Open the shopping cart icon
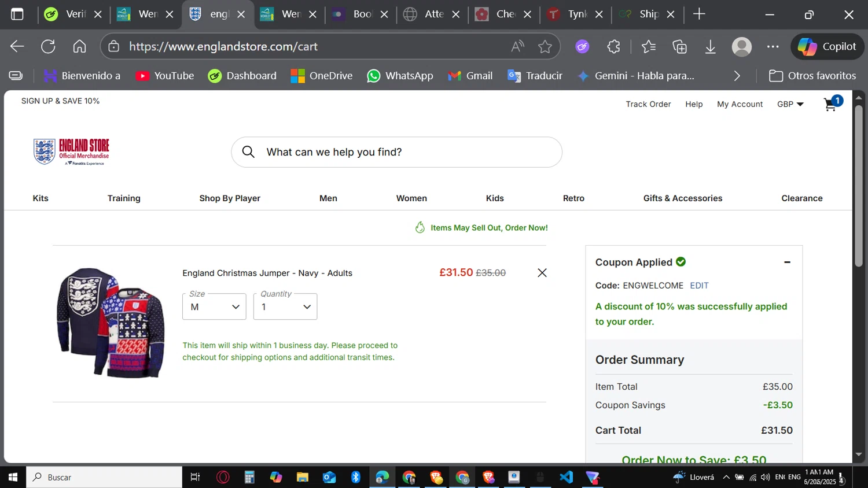This screenshot has width=868, height=488. [x=832, y=104]
